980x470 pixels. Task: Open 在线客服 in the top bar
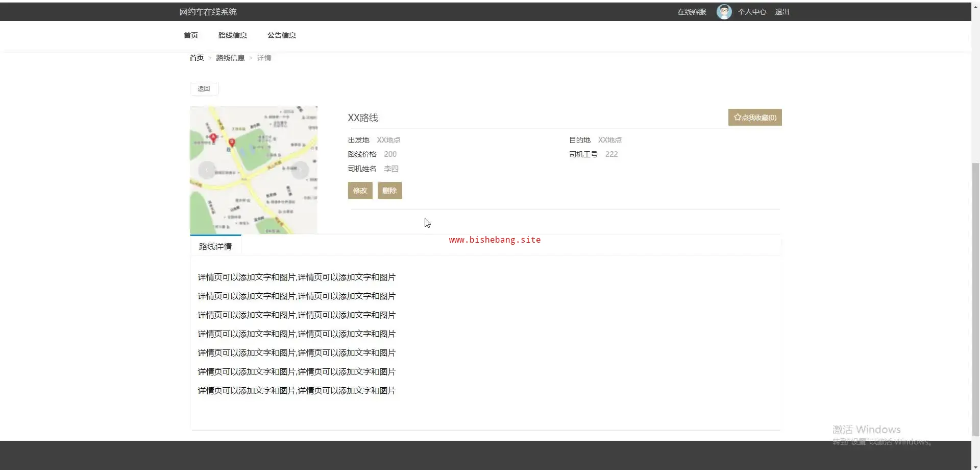click(x=692, y=12)
